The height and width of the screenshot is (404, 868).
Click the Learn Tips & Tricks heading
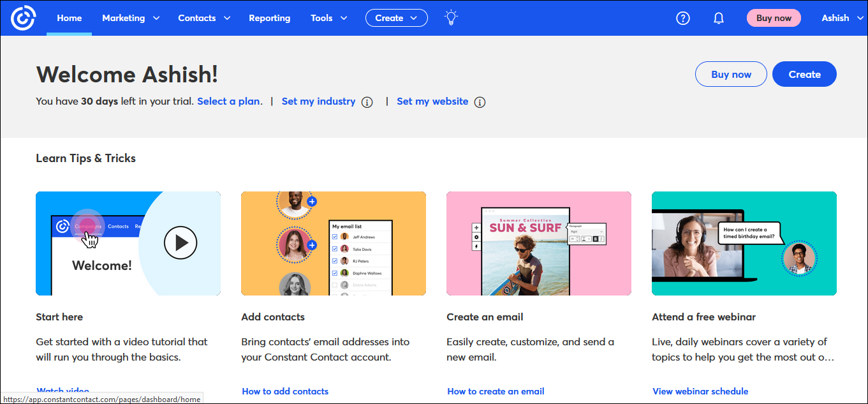85,158
